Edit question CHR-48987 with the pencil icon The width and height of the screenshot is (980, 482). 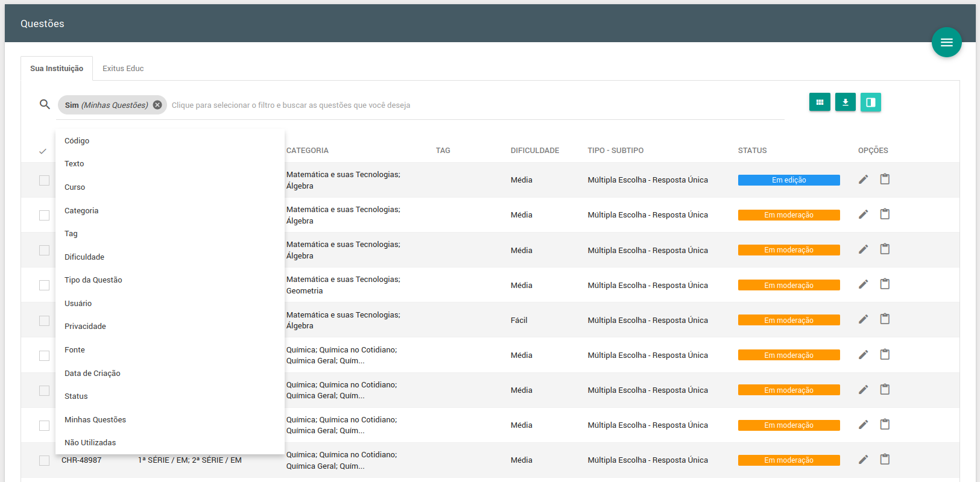pyautogui.click(x=864, y=460)
